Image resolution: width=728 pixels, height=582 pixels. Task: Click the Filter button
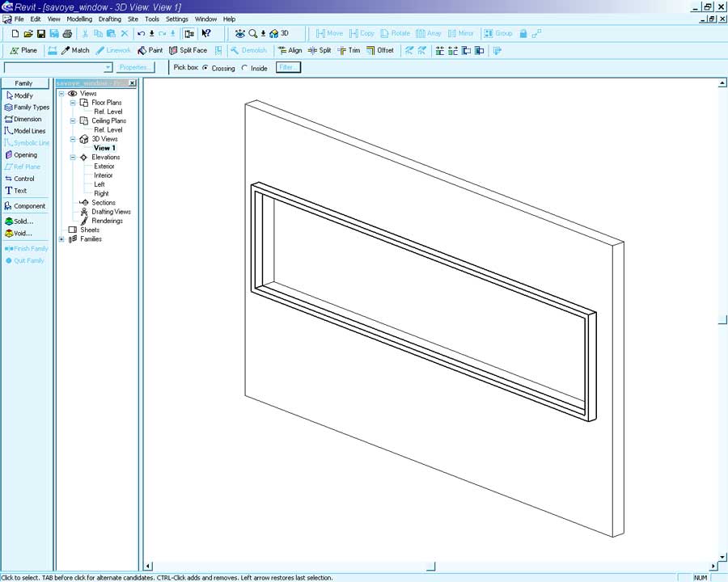(x=287, y=68)
